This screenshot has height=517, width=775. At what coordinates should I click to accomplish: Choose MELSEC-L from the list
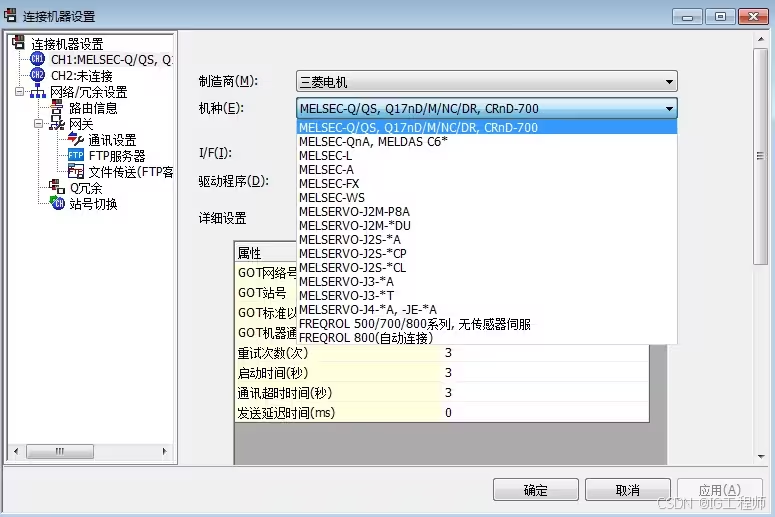tap(487, 156)
